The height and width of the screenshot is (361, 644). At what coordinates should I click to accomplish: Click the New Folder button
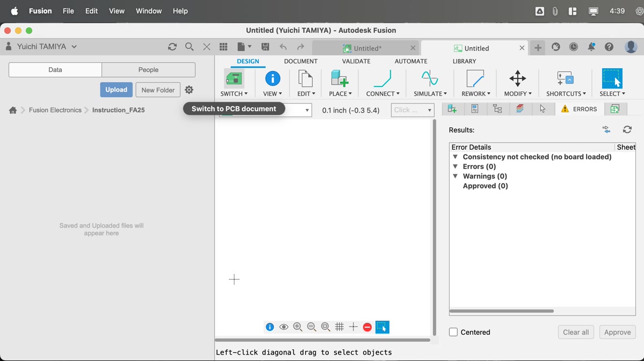pyautogui.click(x=158, y=90)
